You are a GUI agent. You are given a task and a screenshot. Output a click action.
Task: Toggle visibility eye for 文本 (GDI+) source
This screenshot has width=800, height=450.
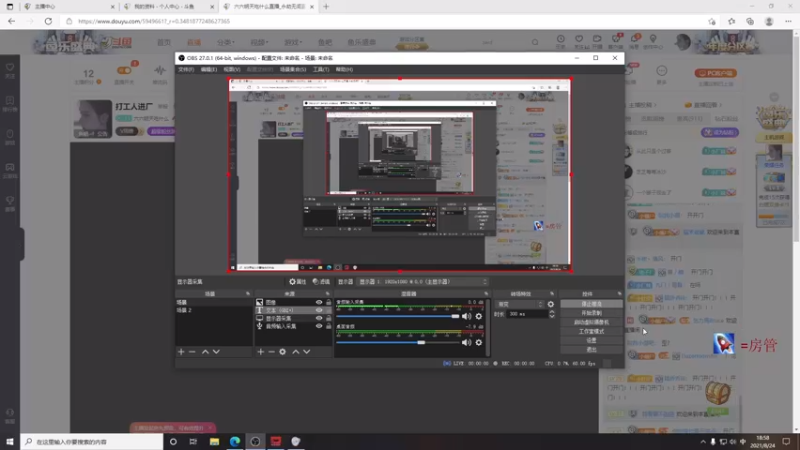point(319,310)
